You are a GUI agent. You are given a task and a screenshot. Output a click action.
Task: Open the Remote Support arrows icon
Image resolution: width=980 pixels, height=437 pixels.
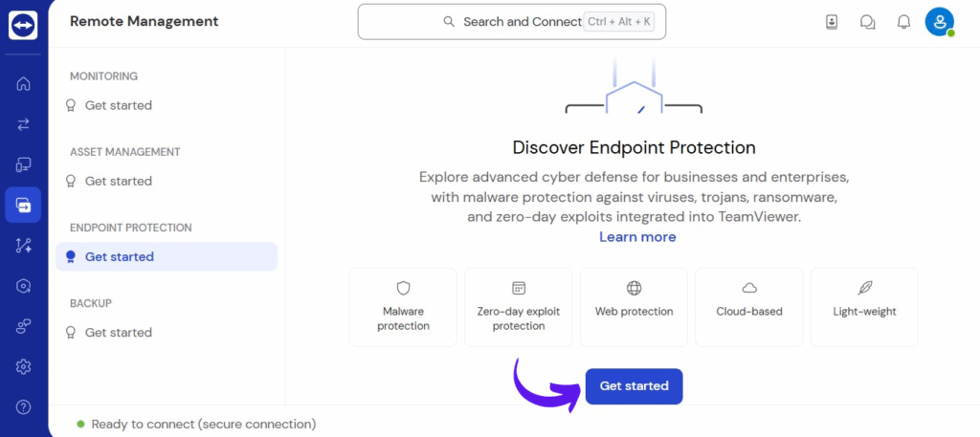coord(23,124)
